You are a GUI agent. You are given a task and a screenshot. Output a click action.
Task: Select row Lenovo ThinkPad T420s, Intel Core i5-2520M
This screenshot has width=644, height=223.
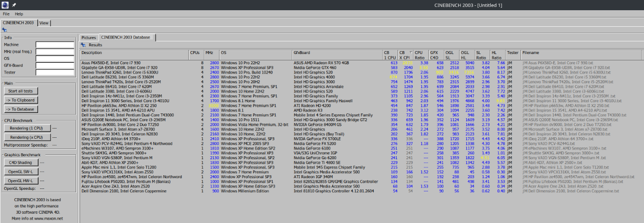coord(361,82)
